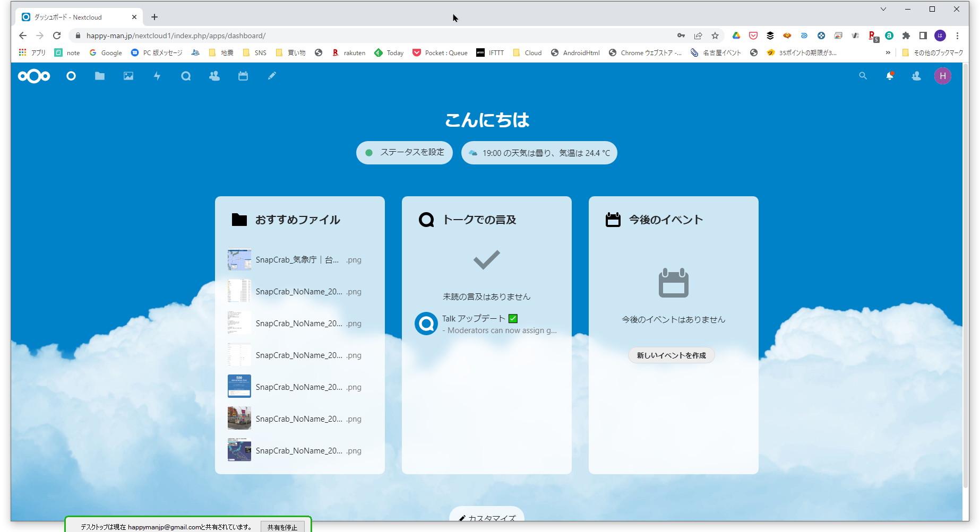This screenshot has height=532, width=980.
Task: Click the browser address bar URL
Action: coord(319,36)
